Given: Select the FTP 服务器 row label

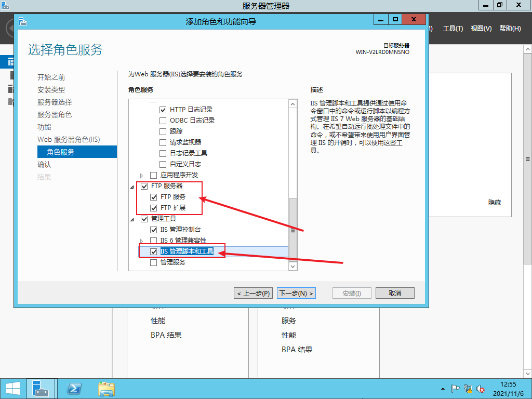Looking at the screenshot, I should click(x=167, y=186).
